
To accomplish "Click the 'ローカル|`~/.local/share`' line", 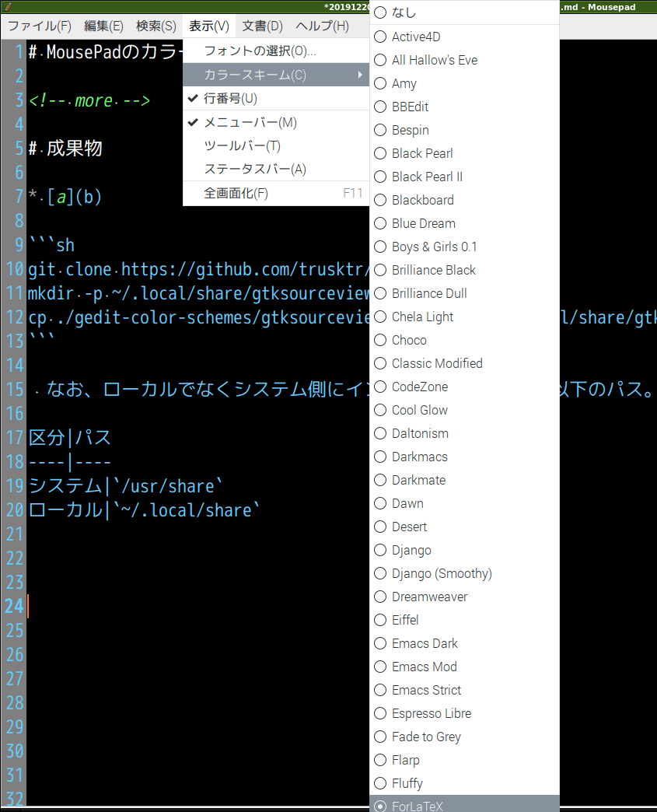I will click(144, 510).
